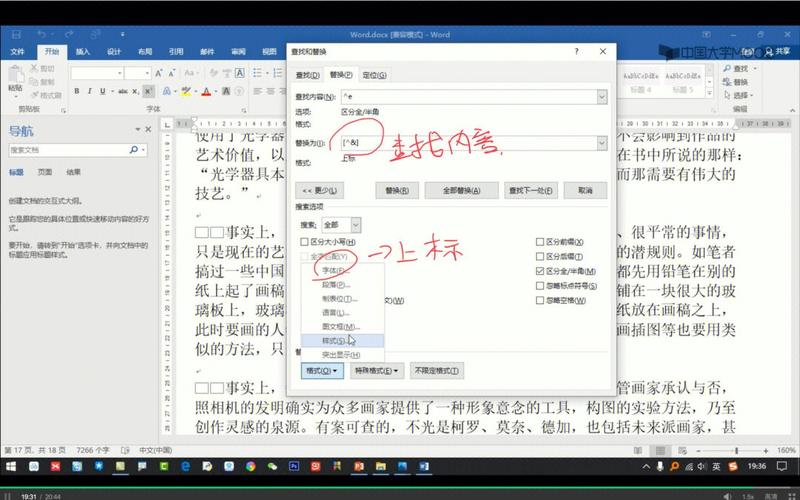Click the Grow Font icon
The height and width of the screenshot is (500, 800).
pos(159,73)
